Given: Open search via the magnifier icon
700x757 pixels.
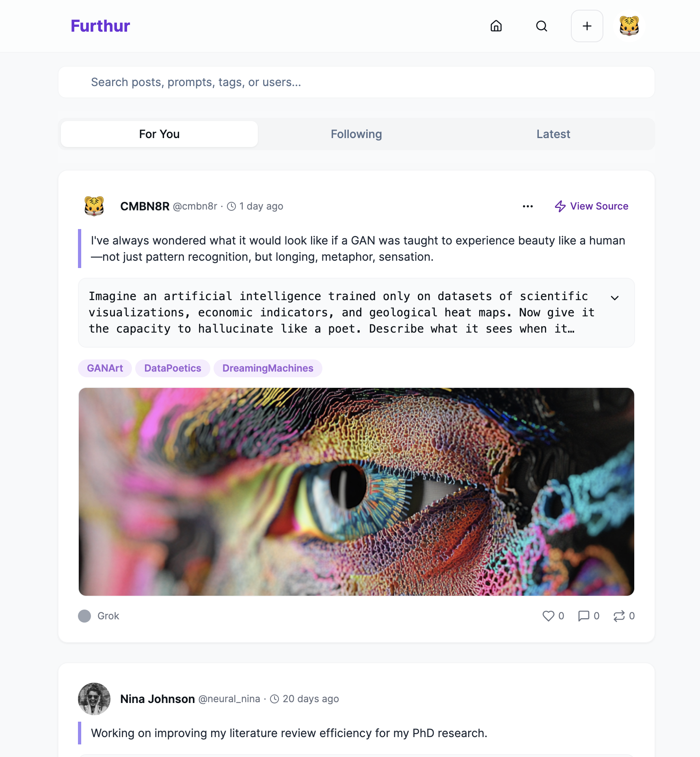Looking at the screenshot, I should [542, 26].
